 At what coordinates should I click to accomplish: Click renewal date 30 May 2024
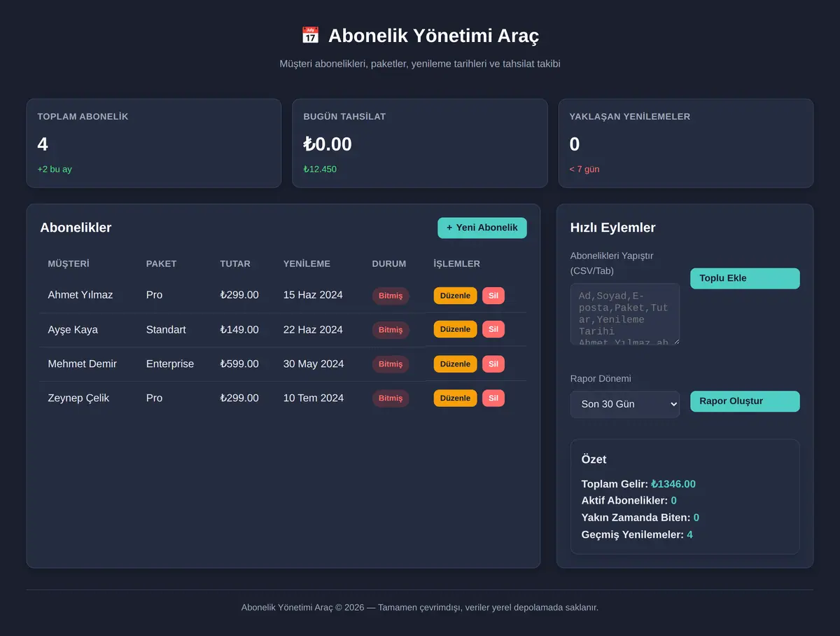pos(314,364)
